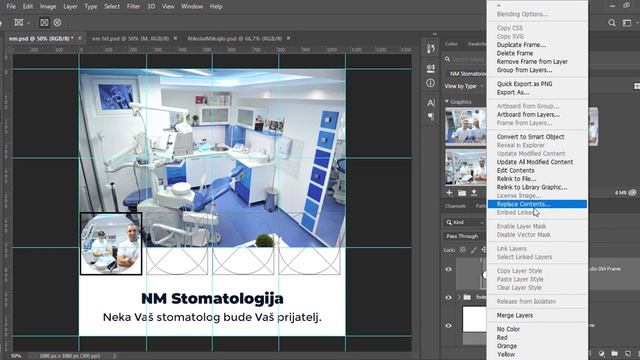This screenshot has width=640, height=360.
Task: Hide the group folder layer via eye
Action: pyautogui.click(x=449, y=298)
